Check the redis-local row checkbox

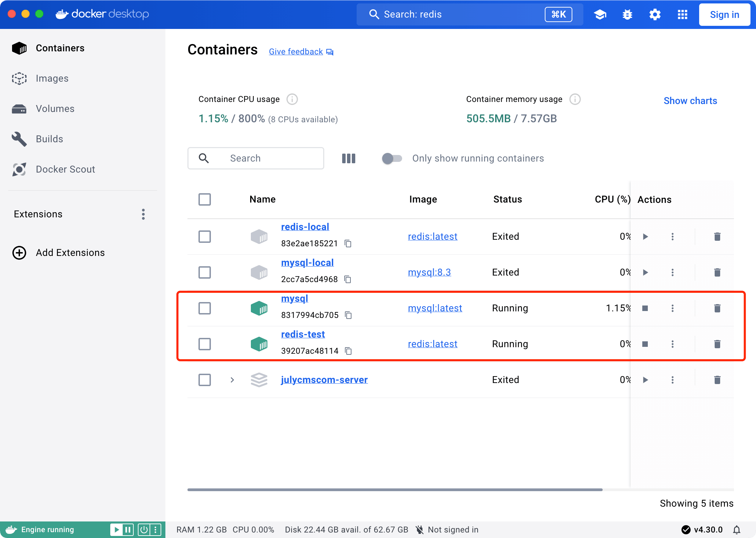click(205, 237)
